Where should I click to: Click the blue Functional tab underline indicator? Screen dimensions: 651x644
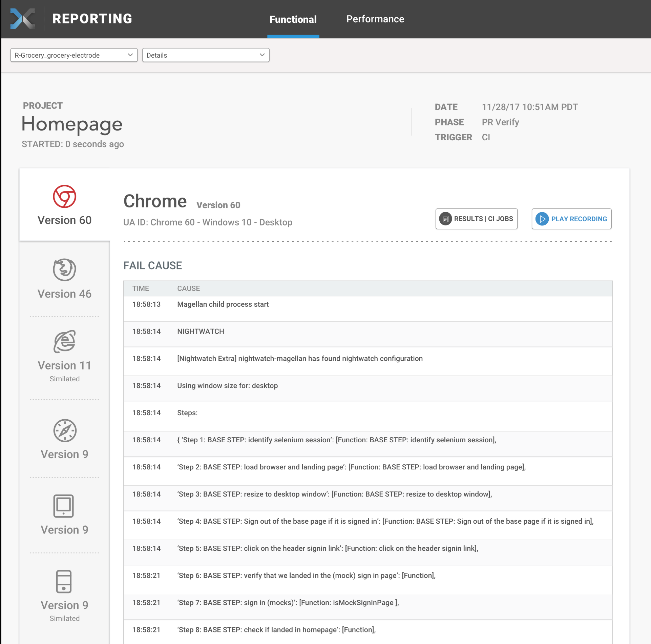coord(293,36)
